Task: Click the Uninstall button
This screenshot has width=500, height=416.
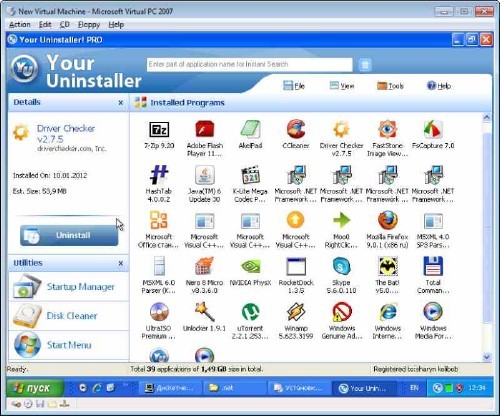Action: (69, 235)
